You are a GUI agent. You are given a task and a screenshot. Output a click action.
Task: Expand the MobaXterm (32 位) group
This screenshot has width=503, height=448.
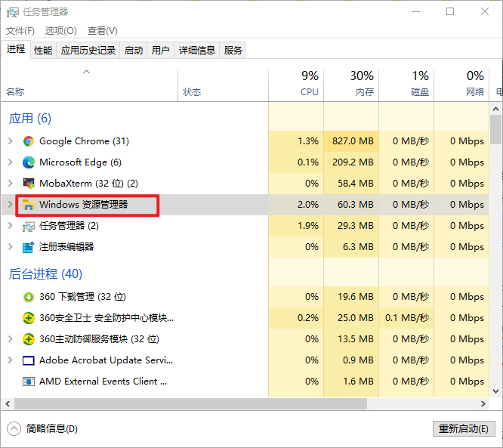click(x=11, y=184)
